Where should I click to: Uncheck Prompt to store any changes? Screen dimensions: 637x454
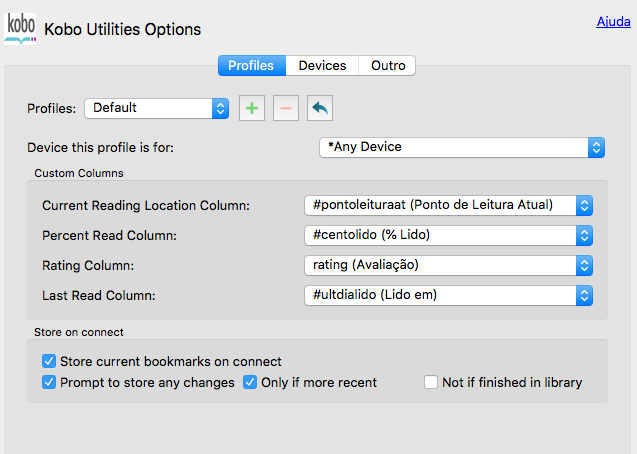(x=49, y=382)
